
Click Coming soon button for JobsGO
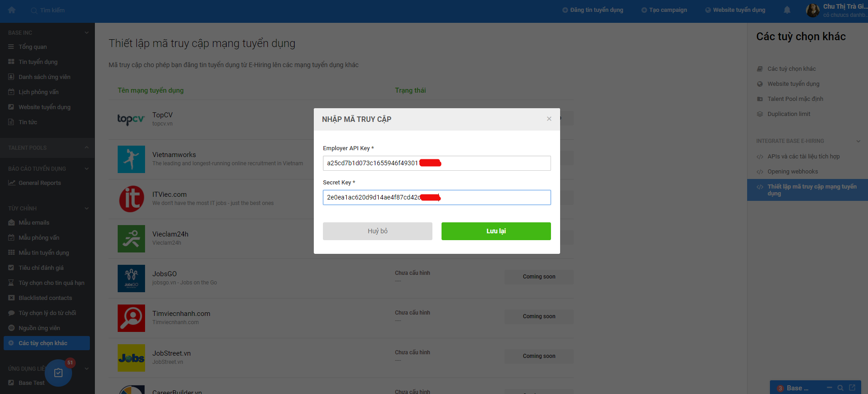tap(539, 277)
